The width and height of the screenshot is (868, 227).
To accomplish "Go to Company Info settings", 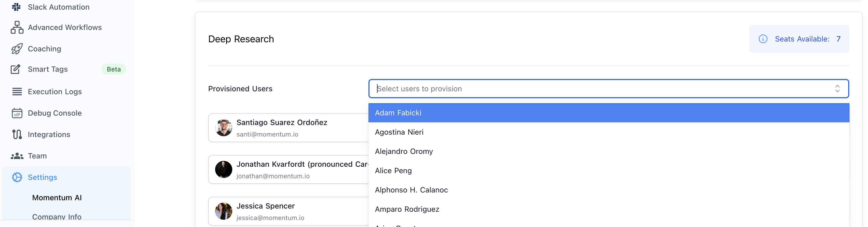I will click(x=57, y=217).
